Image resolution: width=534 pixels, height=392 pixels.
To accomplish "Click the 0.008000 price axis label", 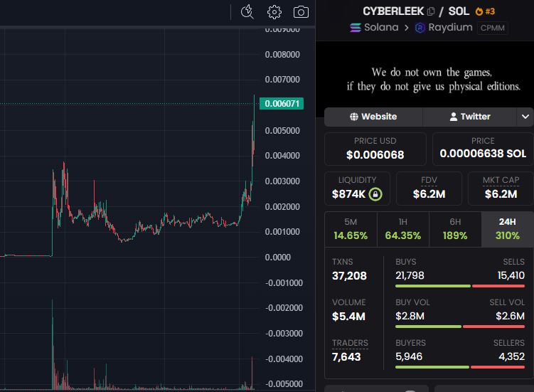I will pyautogui.click(x=282, y=55).
